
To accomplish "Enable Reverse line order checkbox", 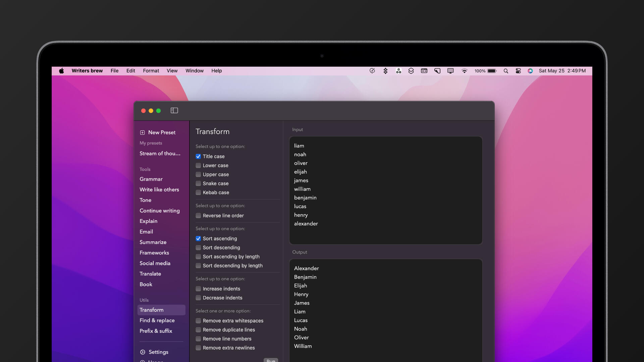I will point(198,216).
